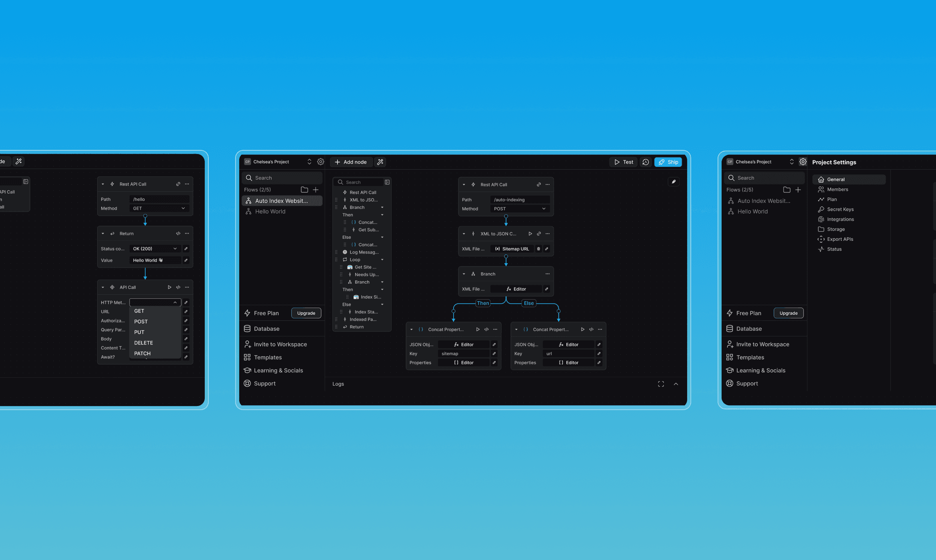The image size is (936, 560).
Task: Run the XML to JSON C... node
Action: 530,234
